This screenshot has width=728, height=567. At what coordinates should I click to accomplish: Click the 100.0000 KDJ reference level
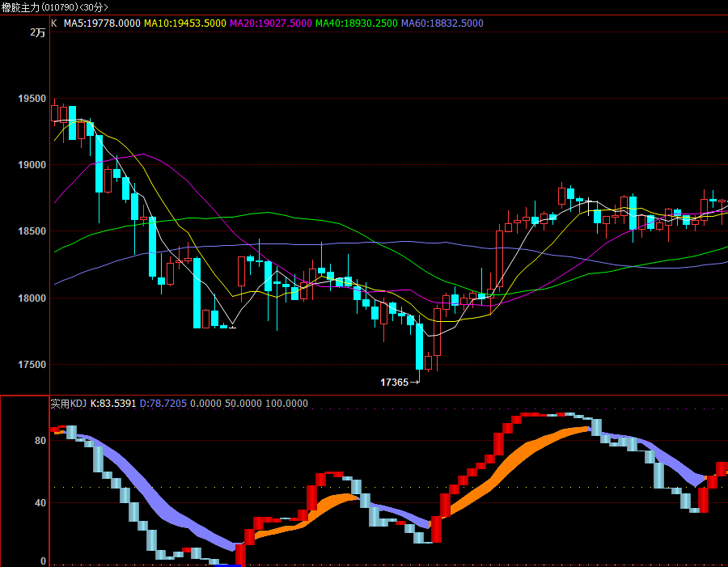point(286,404)
